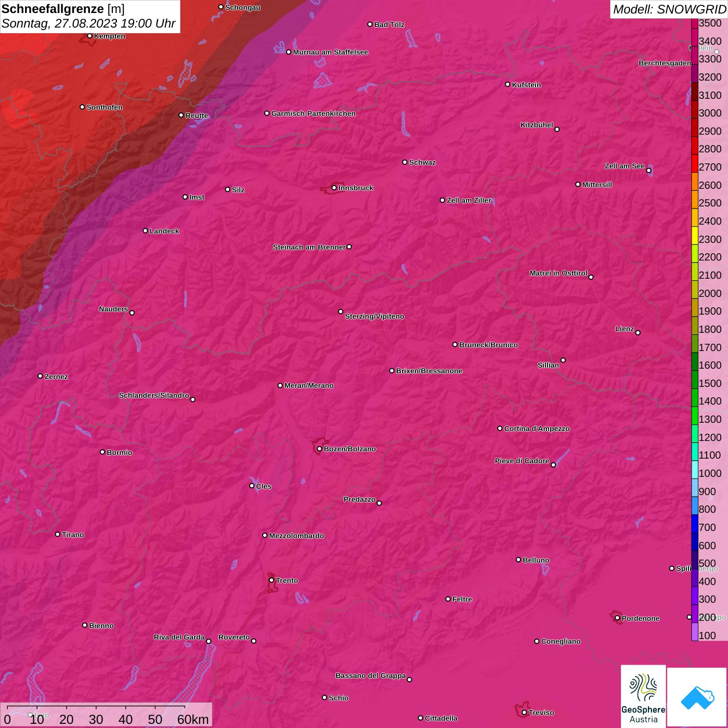The width and height of the screenshot is (728, 728).
Task: Click the GeoSphere Austria logo
Action: tap(643, 697)
